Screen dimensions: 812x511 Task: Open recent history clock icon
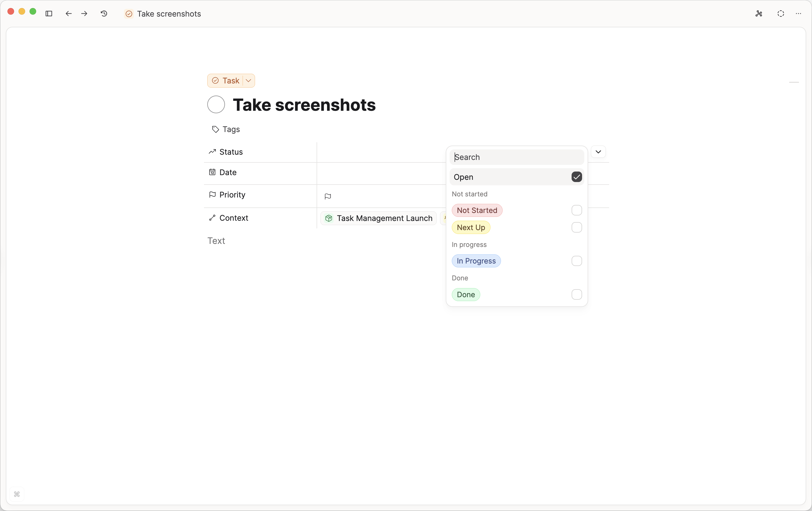(x=104, y=14)
